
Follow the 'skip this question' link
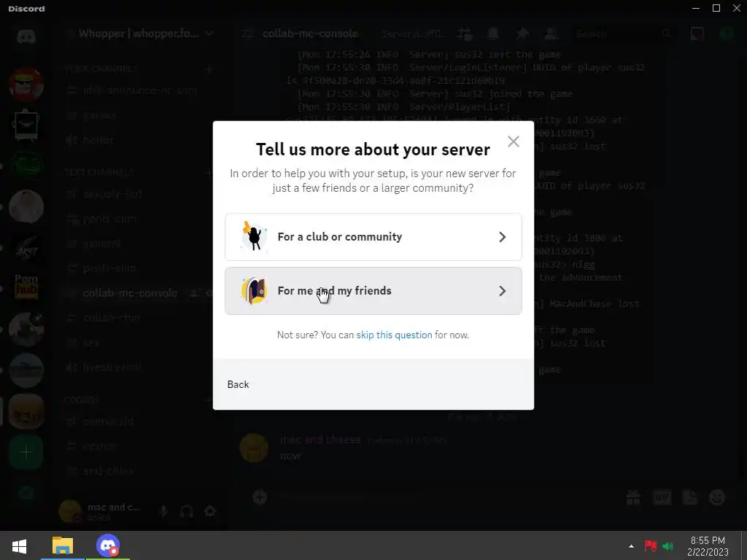(x=394, y=335)
